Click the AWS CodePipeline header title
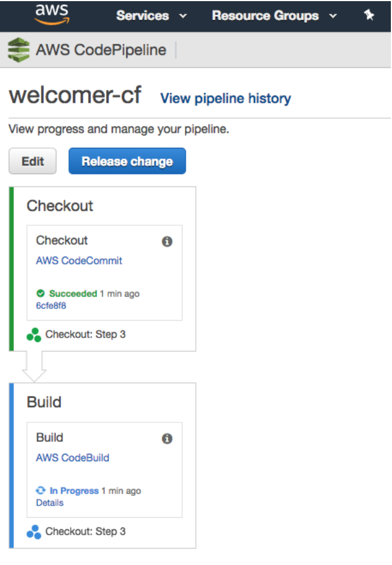 [101, 50]
